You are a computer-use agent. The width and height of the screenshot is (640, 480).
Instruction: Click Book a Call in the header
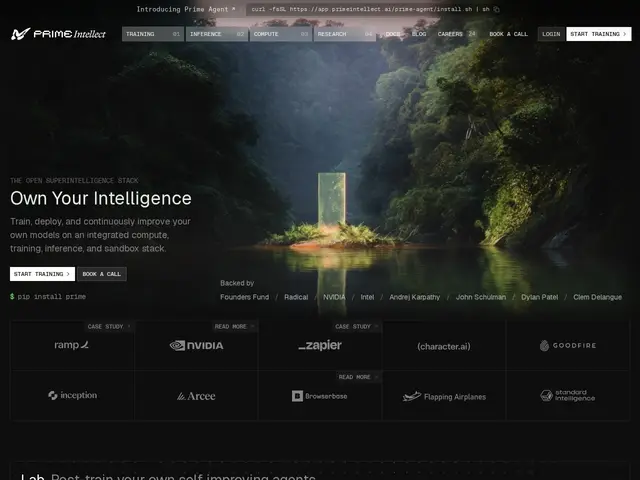(x=509, y=34)
